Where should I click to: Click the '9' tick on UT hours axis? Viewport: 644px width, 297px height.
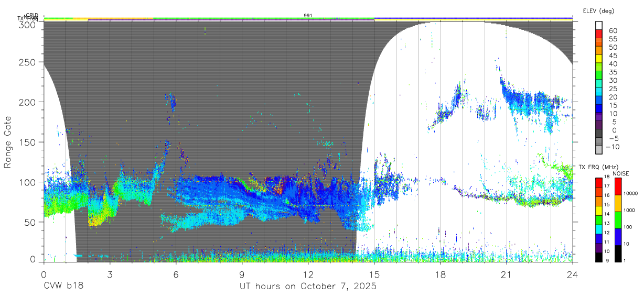pyautogui.click(x=242, y=274)
